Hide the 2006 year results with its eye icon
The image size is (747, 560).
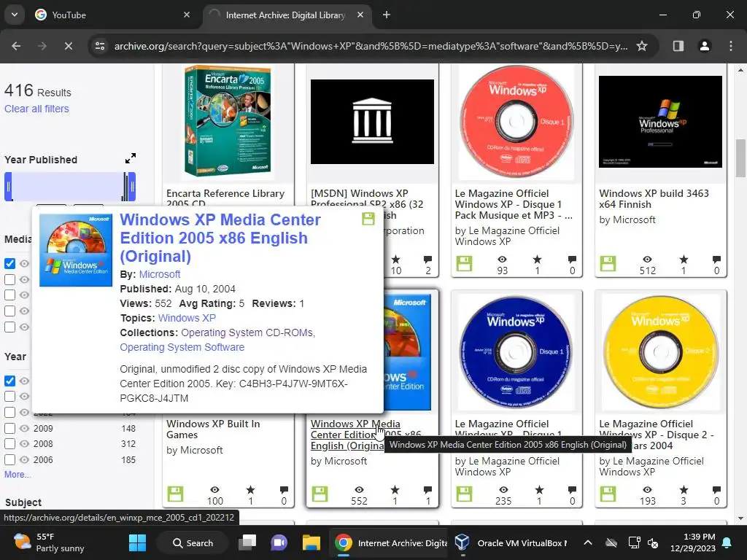click(x=24, y=459)
